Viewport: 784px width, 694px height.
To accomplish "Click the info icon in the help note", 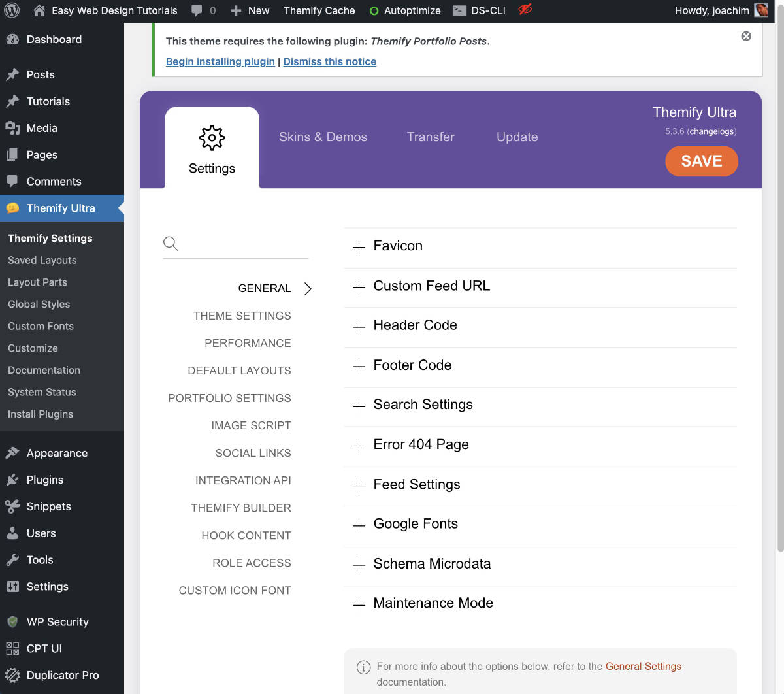I will click(x=363, y=667).
